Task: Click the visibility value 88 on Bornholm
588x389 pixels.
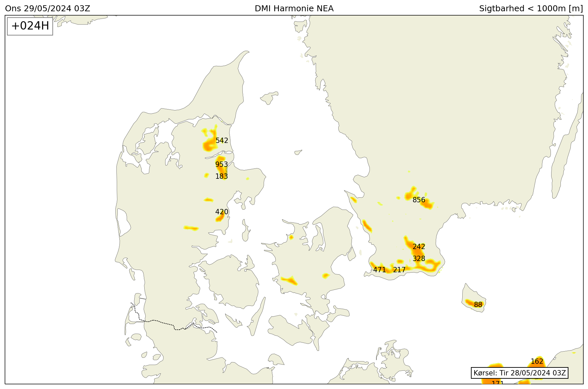Action: 478,305
